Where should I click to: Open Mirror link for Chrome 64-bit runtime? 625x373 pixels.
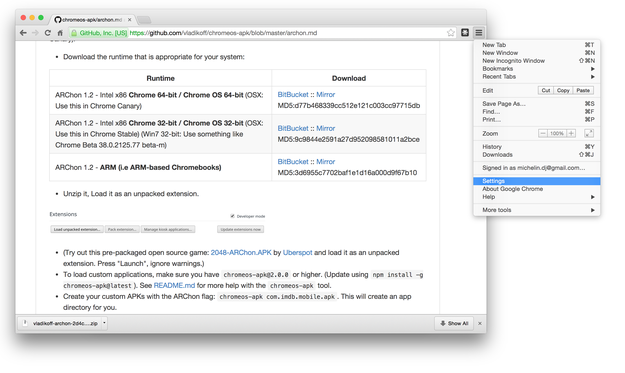coord(326,94)
